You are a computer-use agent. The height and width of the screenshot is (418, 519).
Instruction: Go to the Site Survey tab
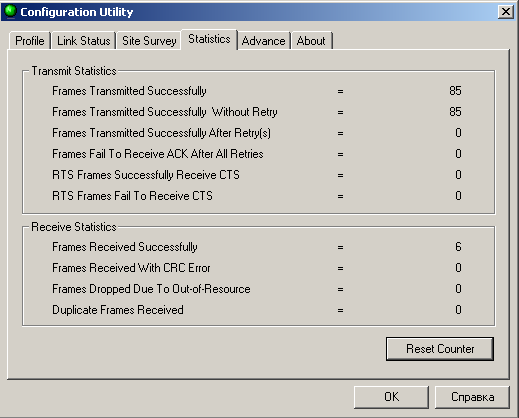(x=149, y=41)
